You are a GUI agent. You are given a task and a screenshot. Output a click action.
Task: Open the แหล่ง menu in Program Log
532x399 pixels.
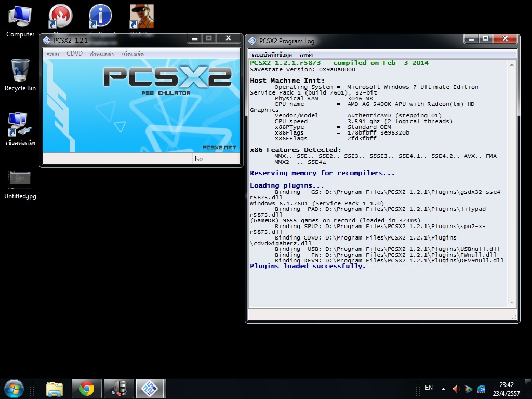coord(306,55)
